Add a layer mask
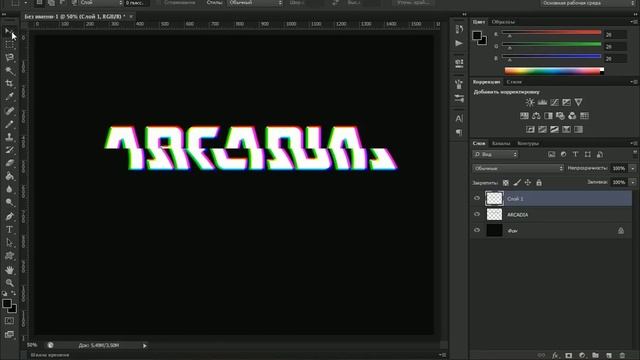Screen dimensions: 640x360 click(569, 356)
